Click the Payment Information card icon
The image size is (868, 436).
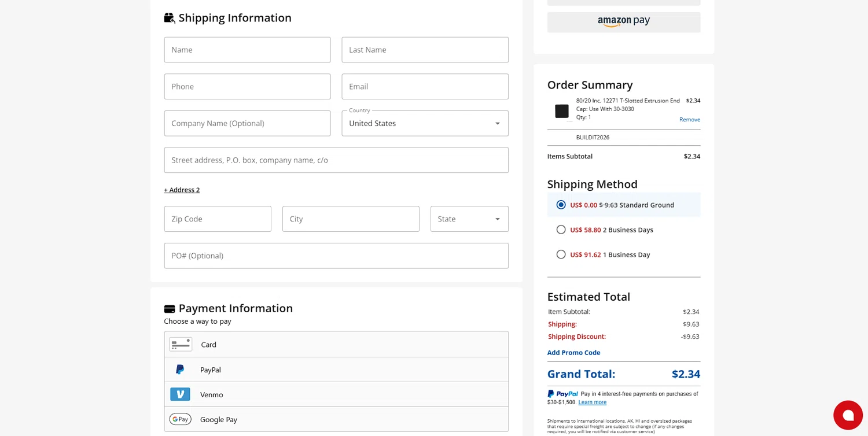170,309
